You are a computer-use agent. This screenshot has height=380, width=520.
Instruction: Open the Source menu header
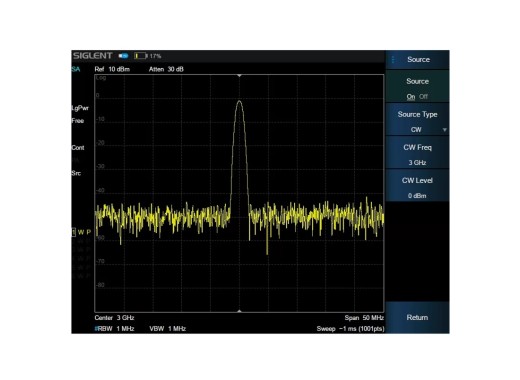417,60
